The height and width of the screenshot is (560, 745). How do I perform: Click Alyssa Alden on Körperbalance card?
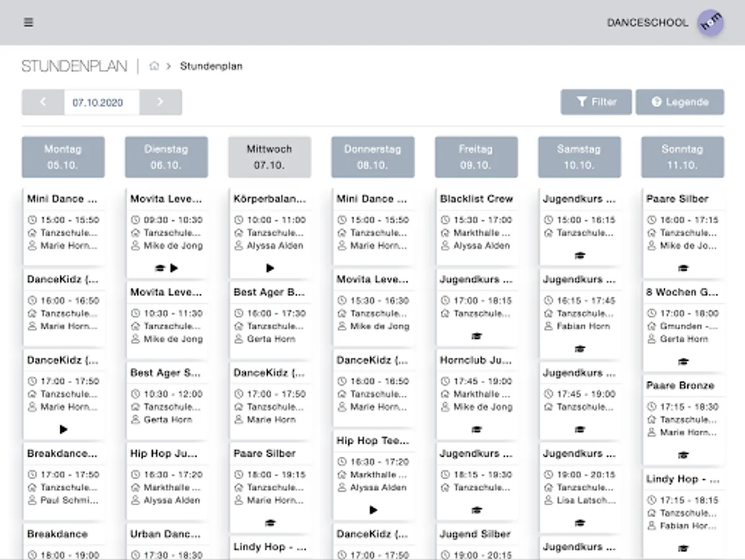274,246
